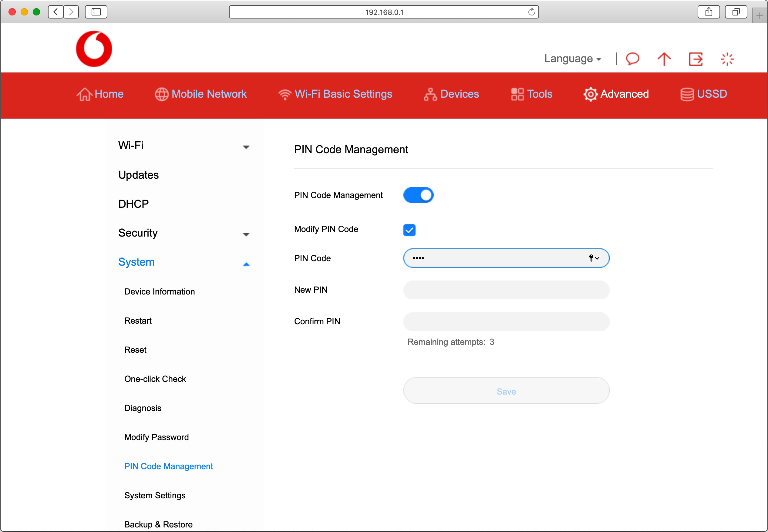Open the Modify Password page link

click(x=156, y=437)
